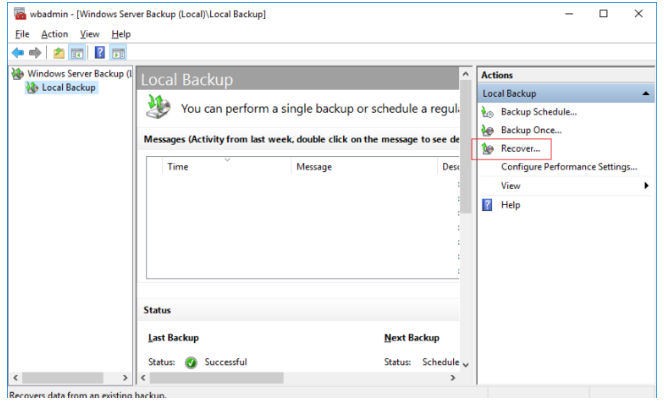Viewport: 664px width, 411px height.
Task: Click the Status section heading
Action: click(x=157, y=310)
